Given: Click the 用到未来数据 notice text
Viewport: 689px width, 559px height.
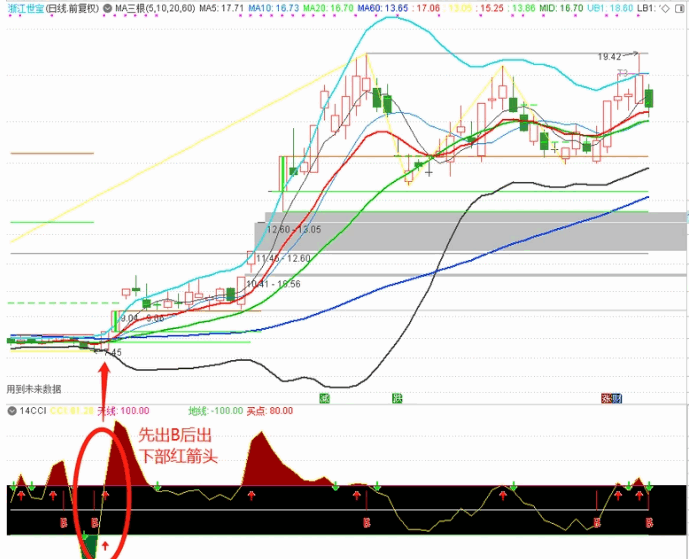Looking at the screenshot, I should [x=34, y=389].
